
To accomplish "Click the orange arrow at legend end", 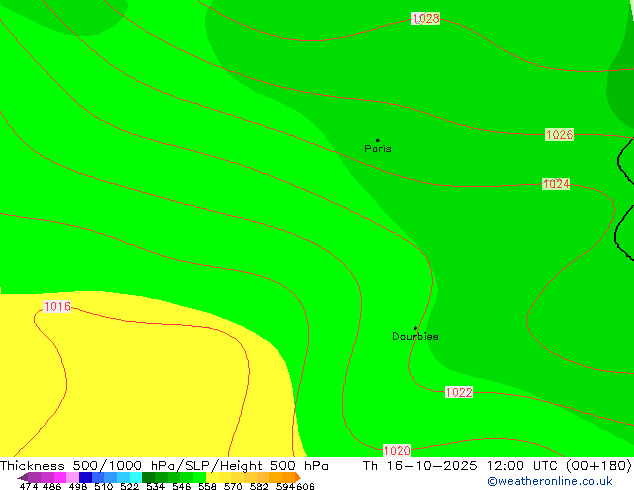I will (298, 477).
